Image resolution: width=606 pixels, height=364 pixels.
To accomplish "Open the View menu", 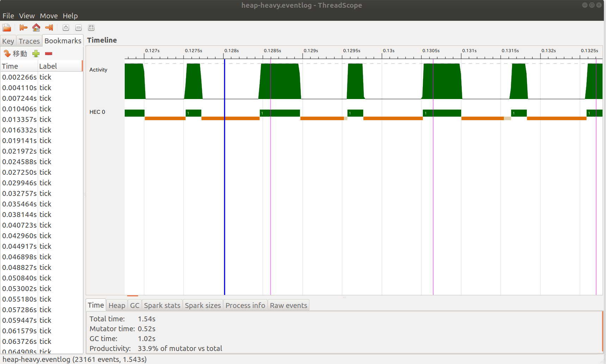I will (27, 16).
